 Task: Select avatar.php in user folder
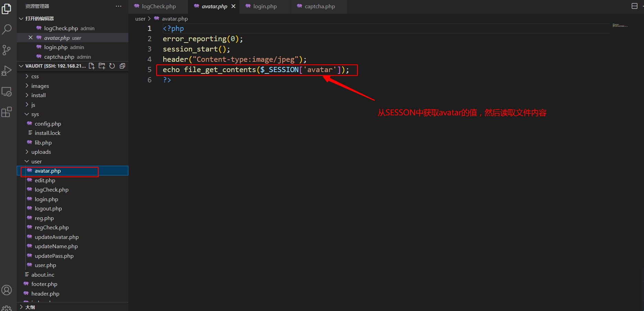pos(72,171)
